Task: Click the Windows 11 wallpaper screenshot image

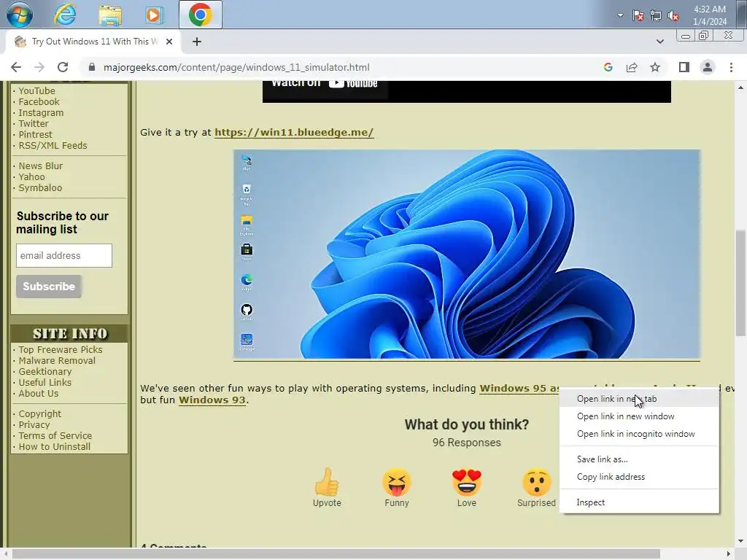Action: click(x=467, y=254)
